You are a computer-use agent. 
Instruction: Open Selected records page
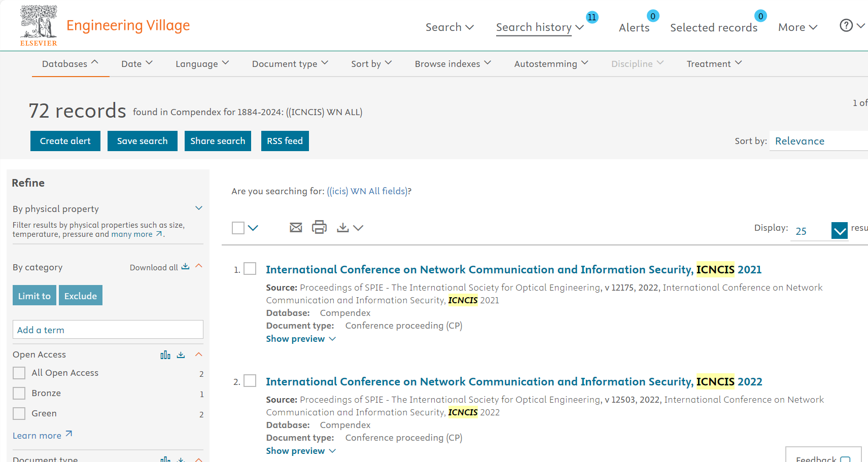tap(714, 27)
